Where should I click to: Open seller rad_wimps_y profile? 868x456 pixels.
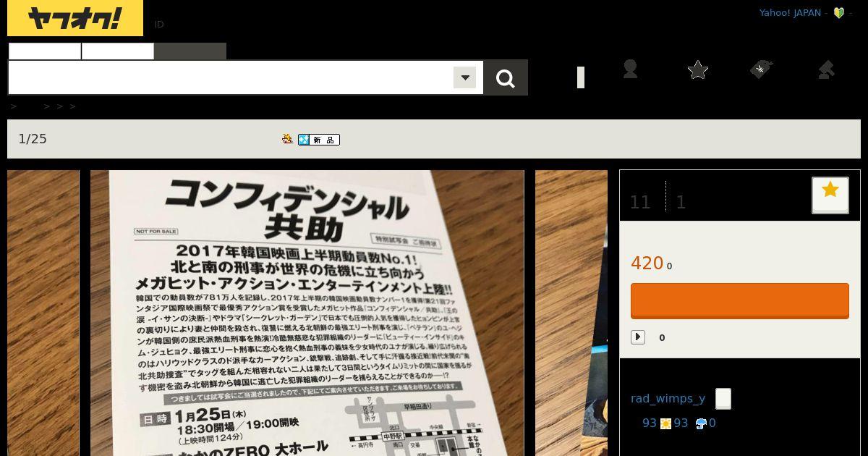(668, 399)
